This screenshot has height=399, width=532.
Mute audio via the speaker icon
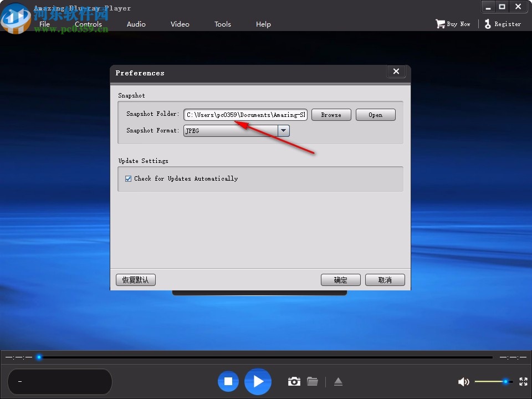[463, 382]
